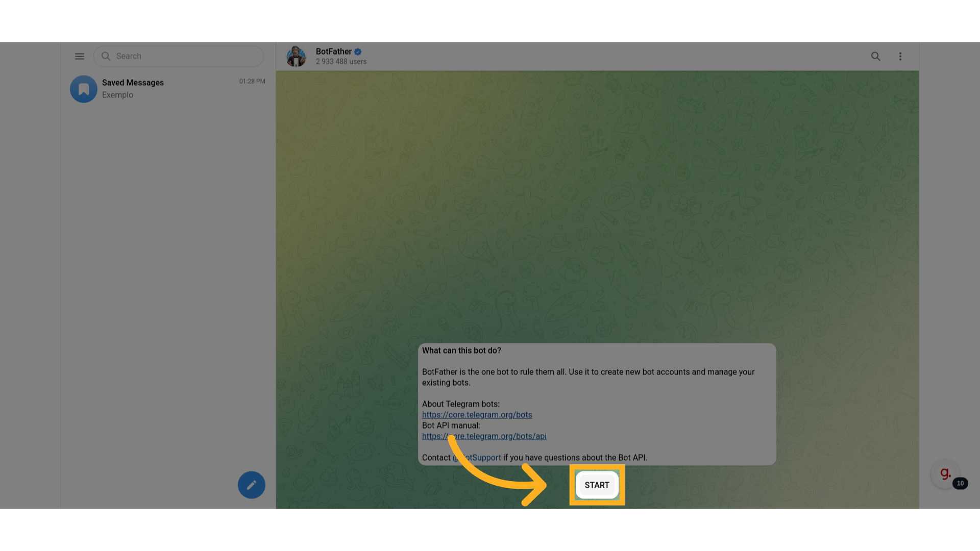Click the red g. extension badge
The height and width of the screenshot is (551, 980).
(945, 473)
